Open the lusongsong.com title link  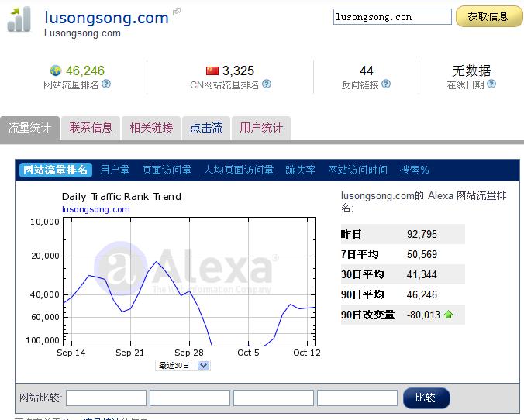(107, 18)
